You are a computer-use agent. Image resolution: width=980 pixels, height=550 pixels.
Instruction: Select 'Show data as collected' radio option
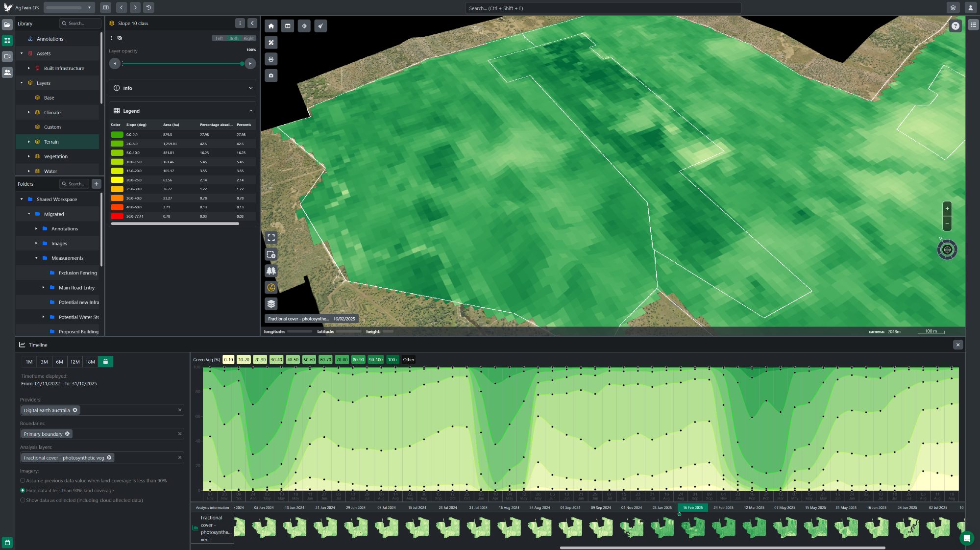pyautogui.click(x=23, y=500)
